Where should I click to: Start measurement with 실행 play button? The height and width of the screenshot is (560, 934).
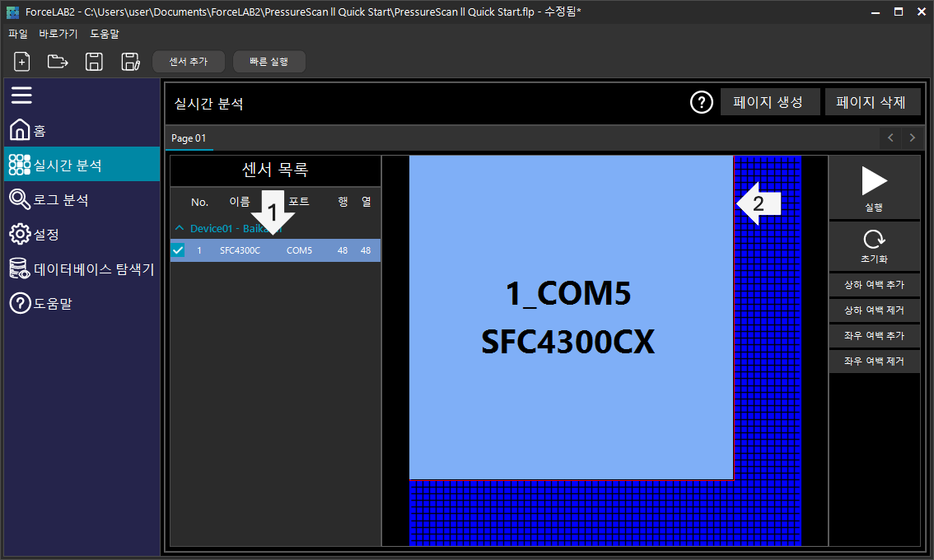(x=874, y=189)
